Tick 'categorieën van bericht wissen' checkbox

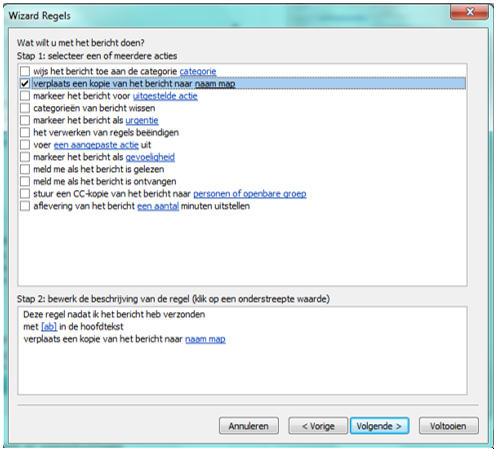[25, 108]
